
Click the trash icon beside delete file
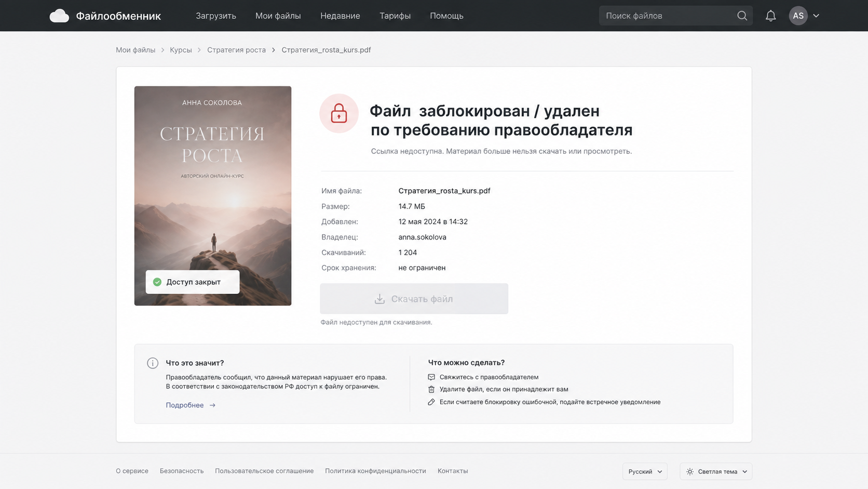coord(431,389)
